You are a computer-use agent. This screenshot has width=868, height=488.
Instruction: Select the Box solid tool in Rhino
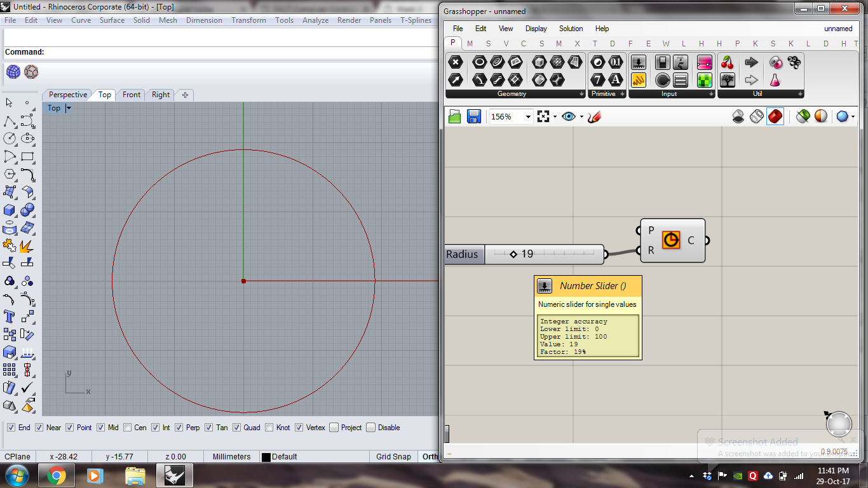point(10,210)
